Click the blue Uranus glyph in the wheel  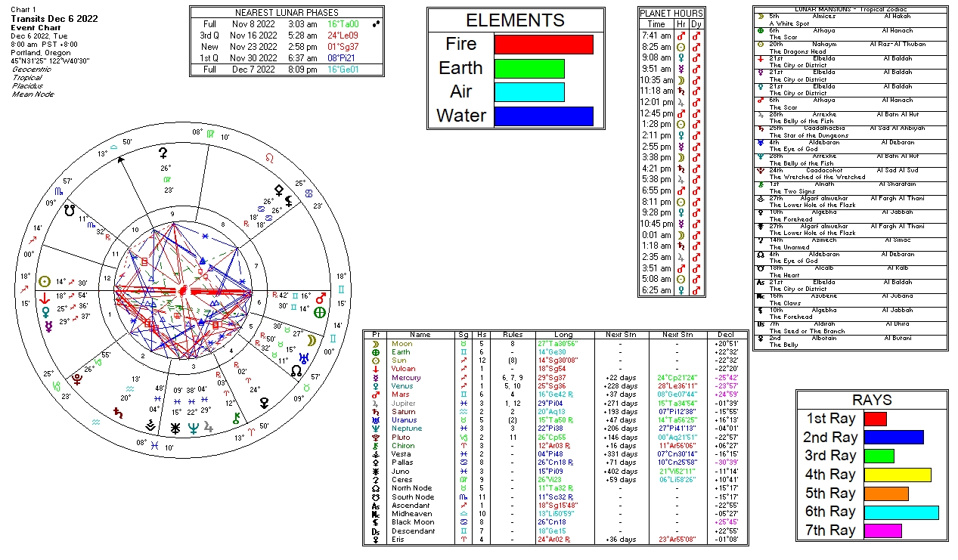click(x=302, y=359)
